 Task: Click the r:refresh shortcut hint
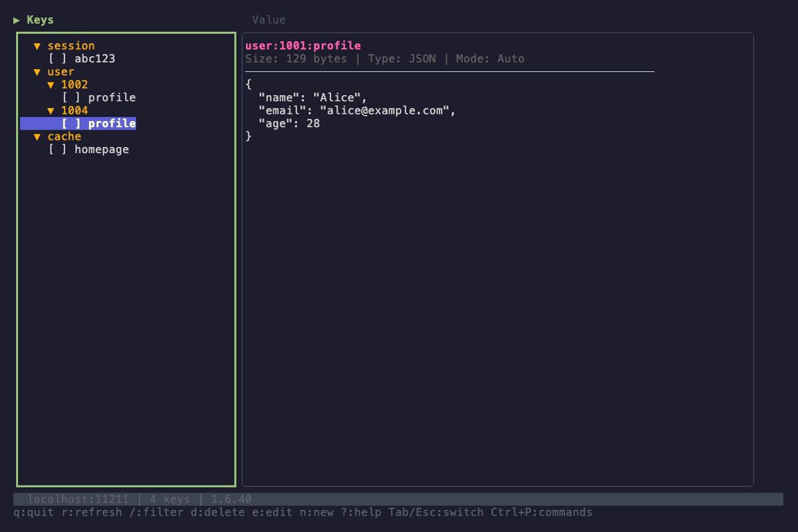(x=92, y=512)
